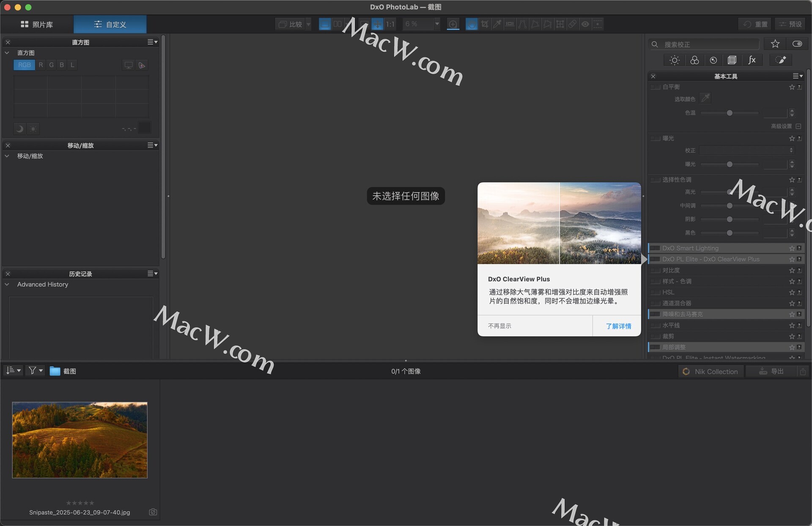
Task: Click the 导出 export button
Action: point(771,371)
